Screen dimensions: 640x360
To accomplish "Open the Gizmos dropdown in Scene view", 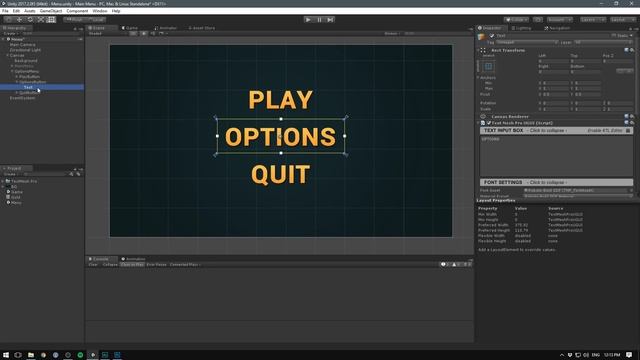I will (x=392, y=33).
